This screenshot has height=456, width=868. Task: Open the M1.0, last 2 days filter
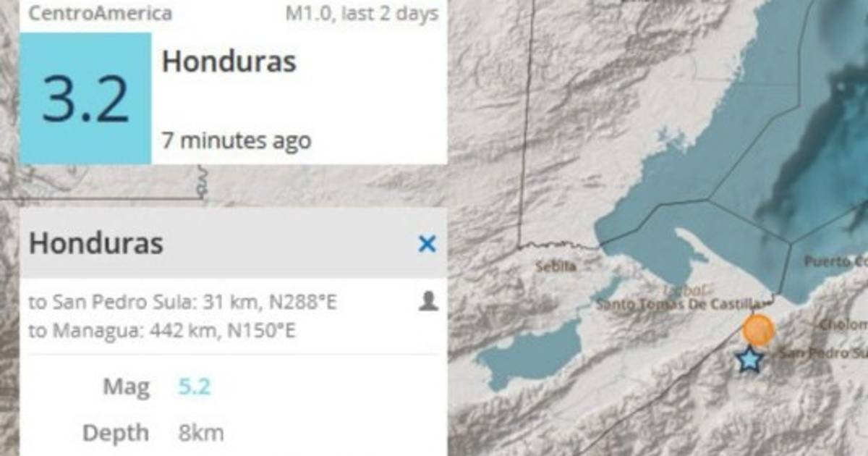tap(362, 13)
